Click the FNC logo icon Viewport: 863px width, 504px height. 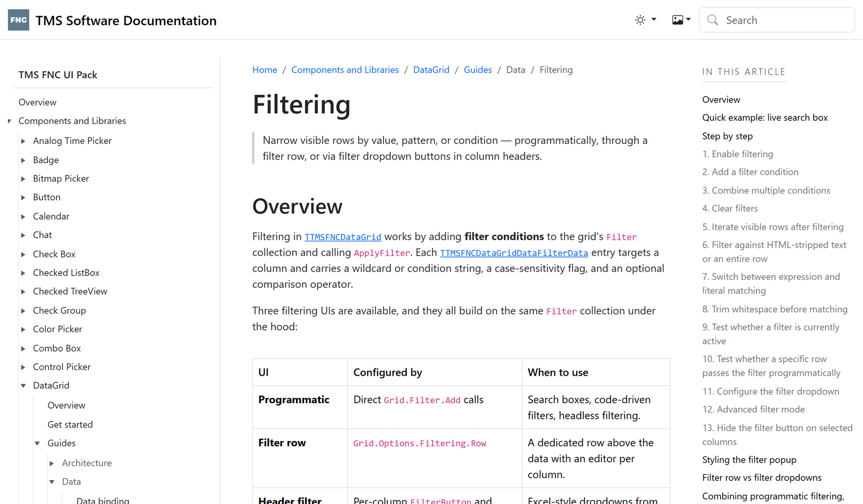coord(18,20)
